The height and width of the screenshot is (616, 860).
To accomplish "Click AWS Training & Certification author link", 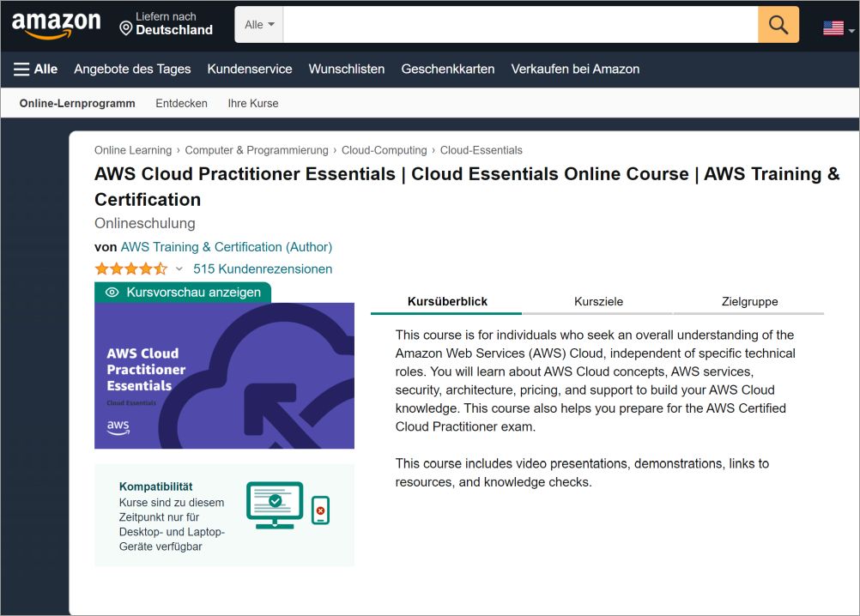I will click(x=226, y=247).
